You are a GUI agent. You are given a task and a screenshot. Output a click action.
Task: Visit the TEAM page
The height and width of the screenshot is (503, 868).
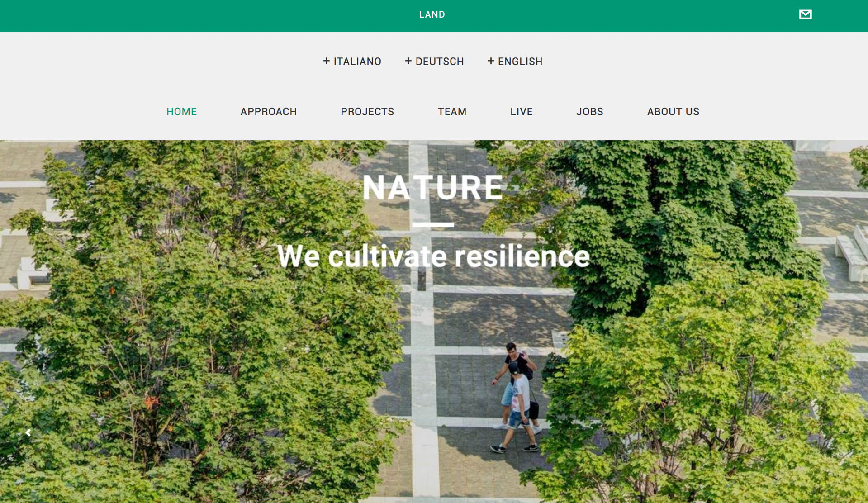click(452, 112)
